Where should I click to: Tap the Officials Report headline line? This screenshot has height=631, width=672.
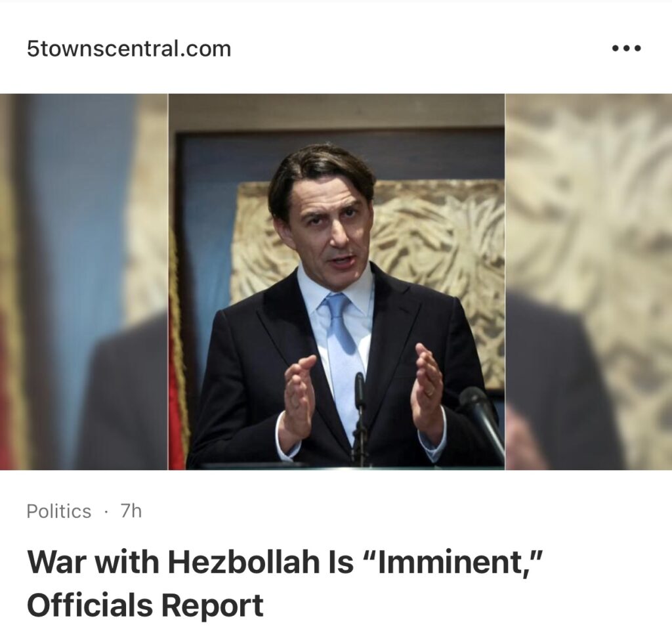click(145, 605)
